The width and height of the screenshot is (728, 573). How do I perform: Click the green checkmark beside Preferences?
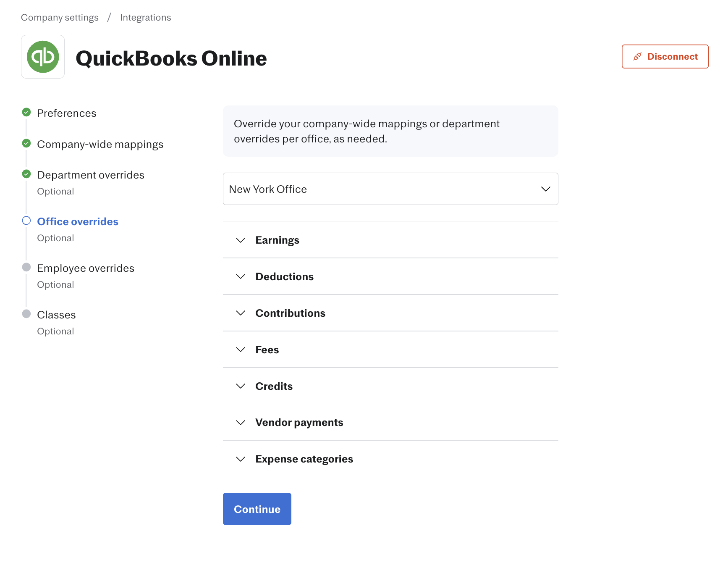point(26,112)
